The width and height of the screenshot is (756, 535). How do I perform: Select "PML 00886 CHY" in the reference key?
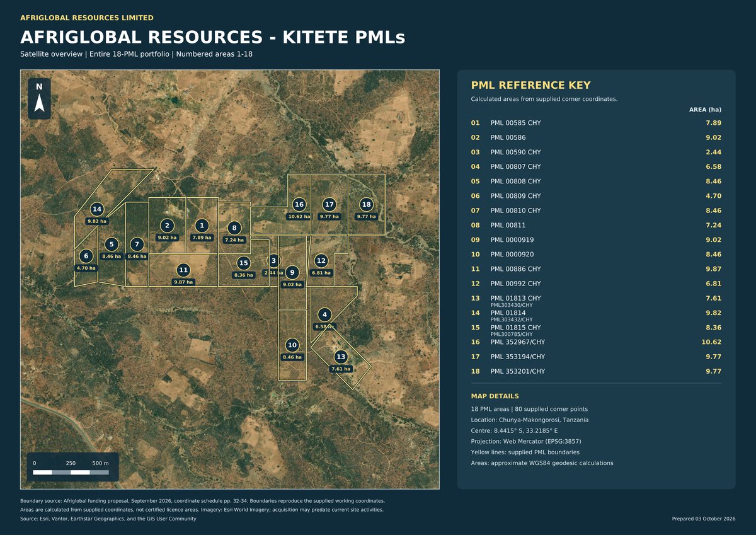pyautogui.click(x=515, y=269)
